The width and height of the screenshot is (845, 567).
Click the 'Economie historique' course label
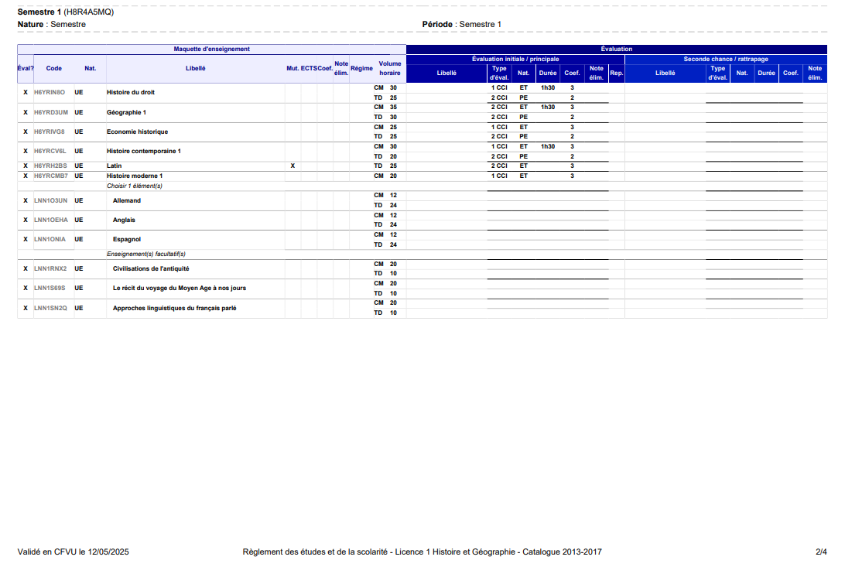(137, 131)
